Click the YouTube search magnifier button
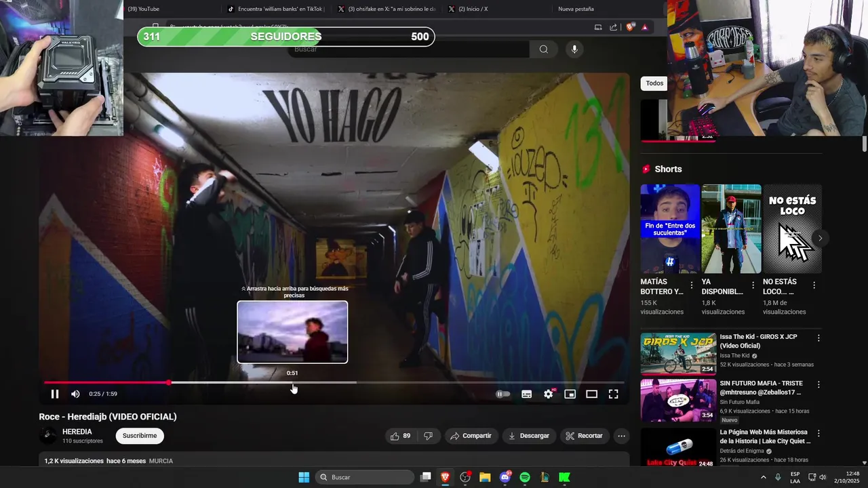868x488 pixels. 544,49
